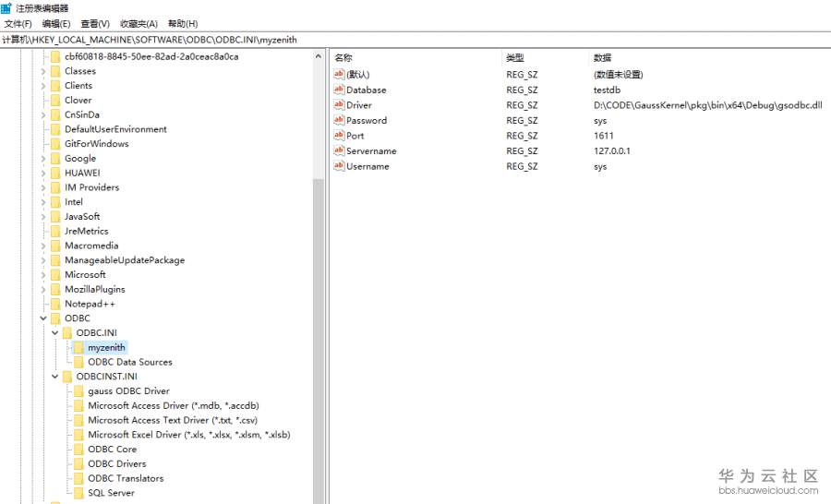
Task: Expand the Classes tree node
Action: coord(43,71)
